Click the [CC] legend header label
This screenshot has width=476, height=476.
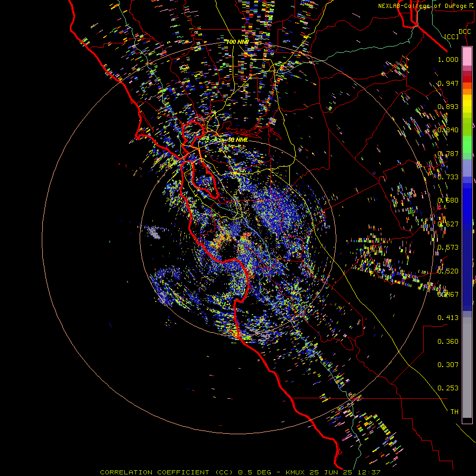coord(452,36)
